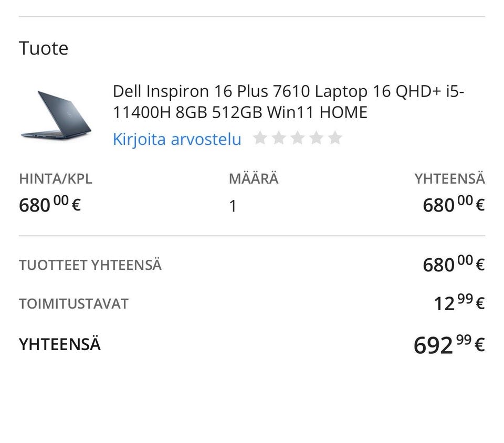Click the Dell laptop product thumbnail
504x443 pixels.
56,115
